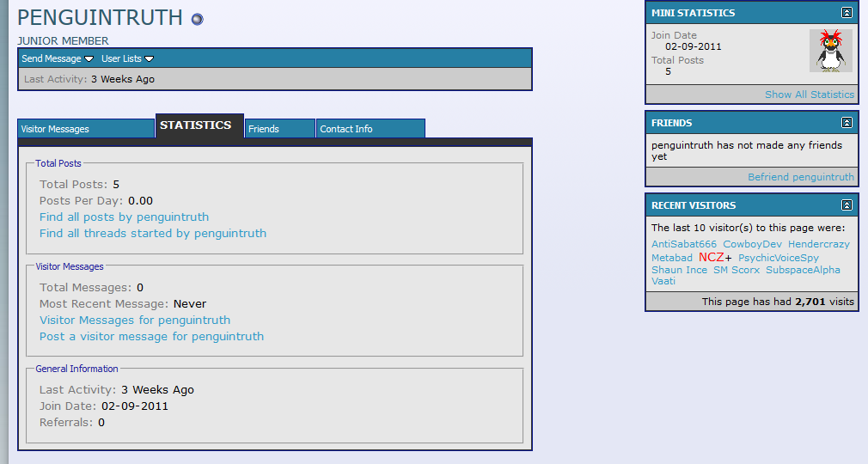Click the RECENT VISITORS panel title
Viewport: 868px width, 464px height.
[x=693, y=205]
